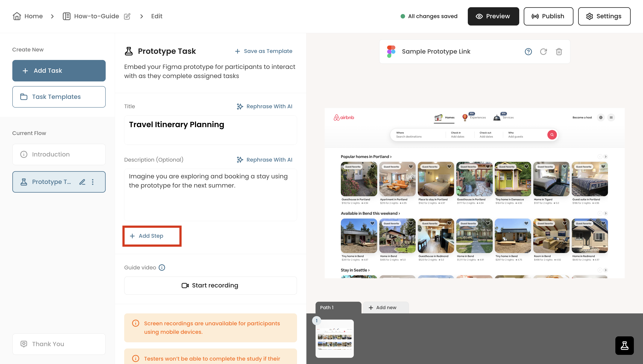
Task: Select the Thank You flow item
Action: pos(59,344)
